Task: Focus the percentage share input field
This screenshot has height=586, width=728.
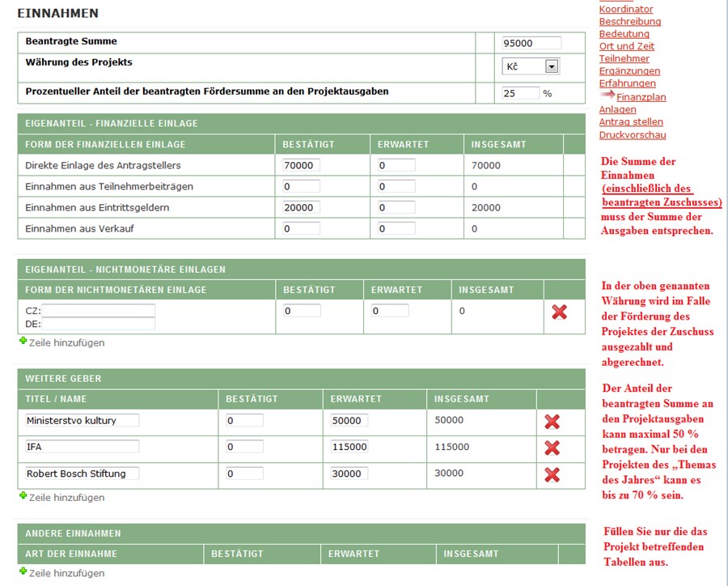Action: pos(520,93)
